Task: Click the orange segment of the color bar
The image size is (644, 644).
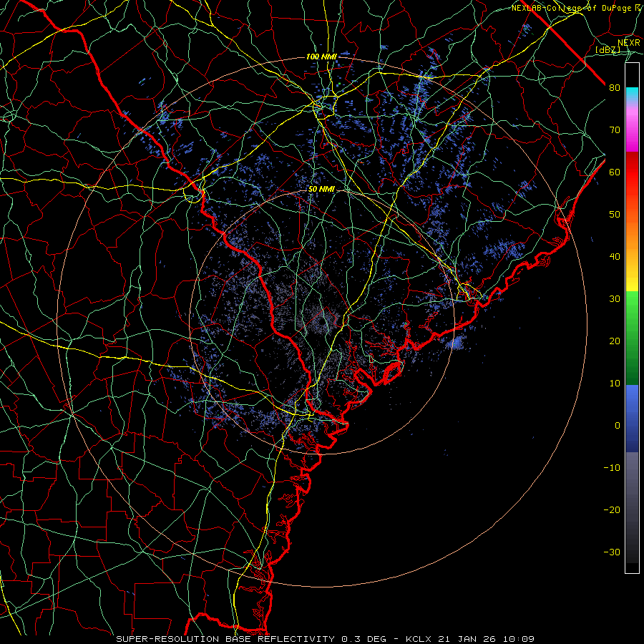Action: (x=632, y=230)
